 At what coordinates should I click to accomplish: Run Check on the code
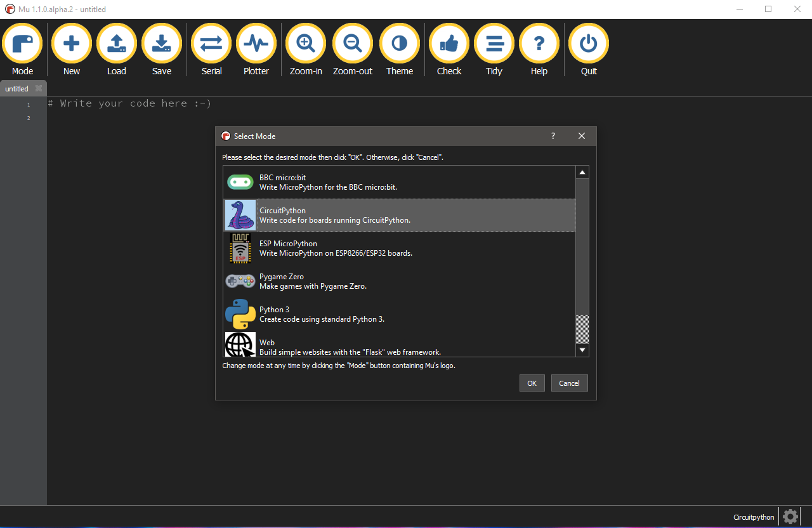[449, 44]
